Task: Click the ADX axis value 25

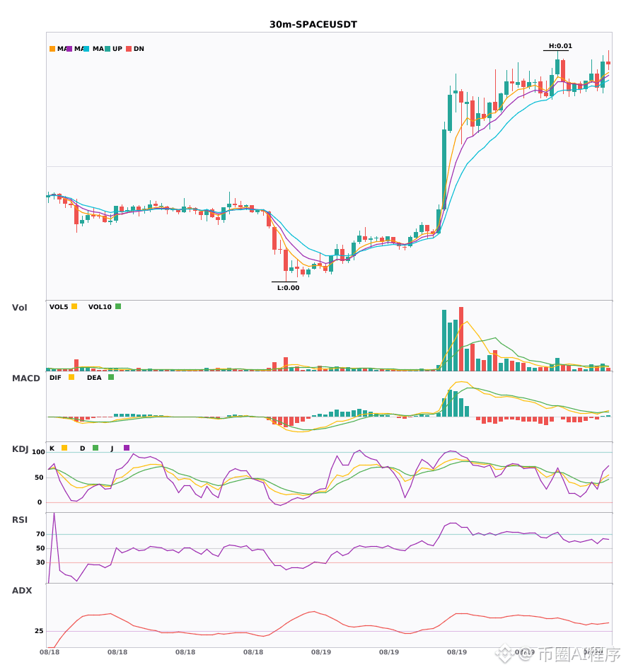Action: pyautogui.click(x=39, y=631)
